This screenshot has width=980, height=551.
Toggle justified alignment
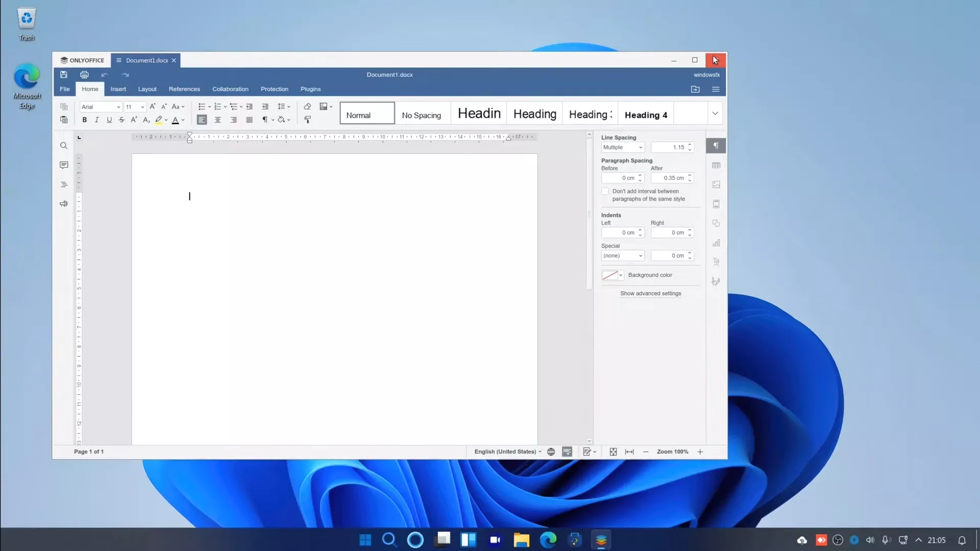pos(249,120)
